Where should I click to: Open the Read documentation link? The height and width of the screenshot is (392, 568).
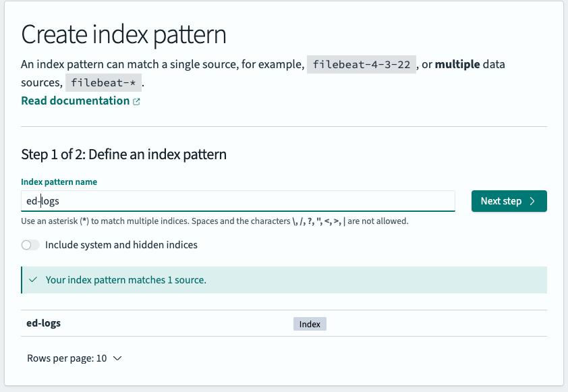point(75,101)
